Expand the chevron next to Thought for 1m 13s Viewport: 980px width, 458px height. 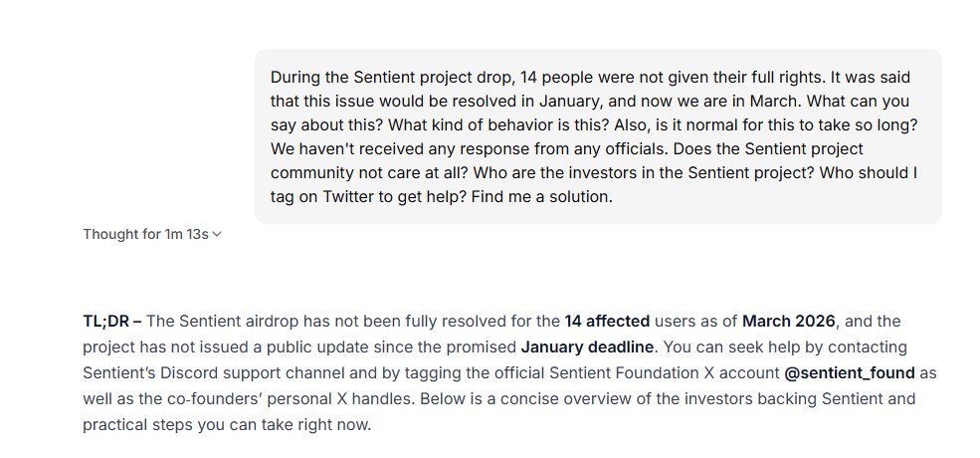tap(217, 235)
